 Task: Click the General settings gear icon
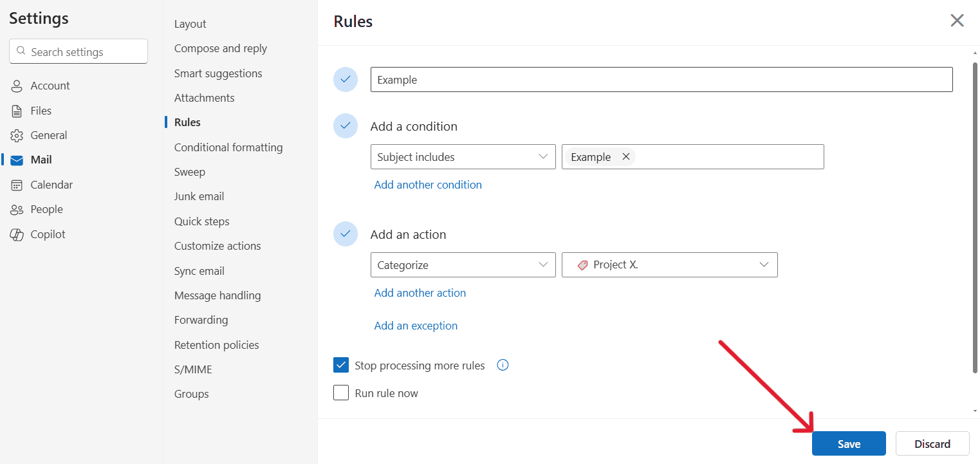(x=16, y=135)
